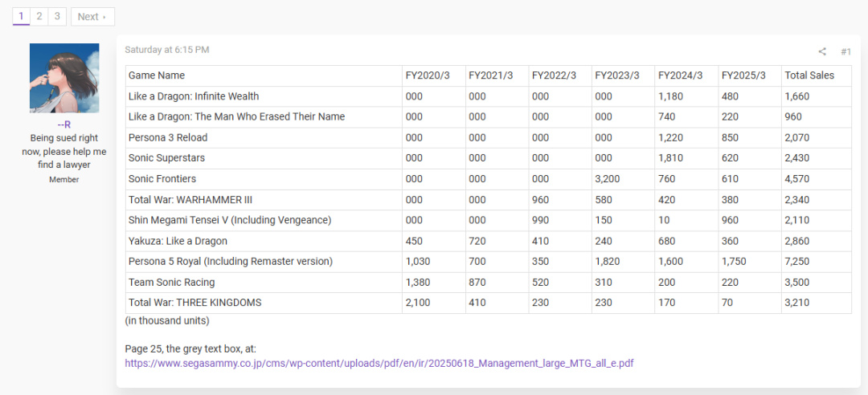
Task: Open the poster's avatar image
Action: pos(64,78)
